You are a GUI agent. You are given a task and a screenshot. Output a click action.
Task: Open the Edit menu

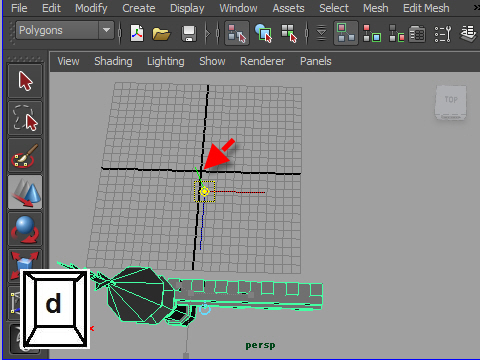point(51,8)
